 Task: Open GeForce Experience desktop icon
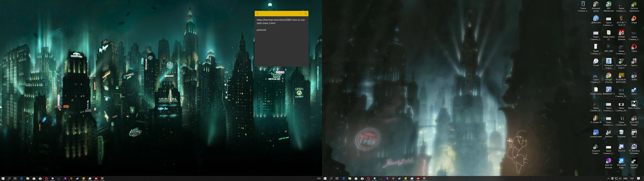point(634,7)
